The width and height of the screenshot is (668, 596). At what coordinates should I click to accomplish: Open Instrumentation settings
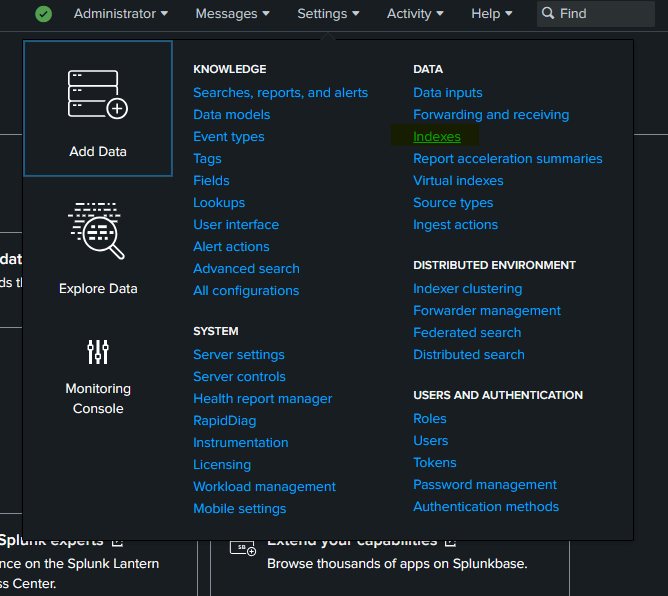[241, 443]
